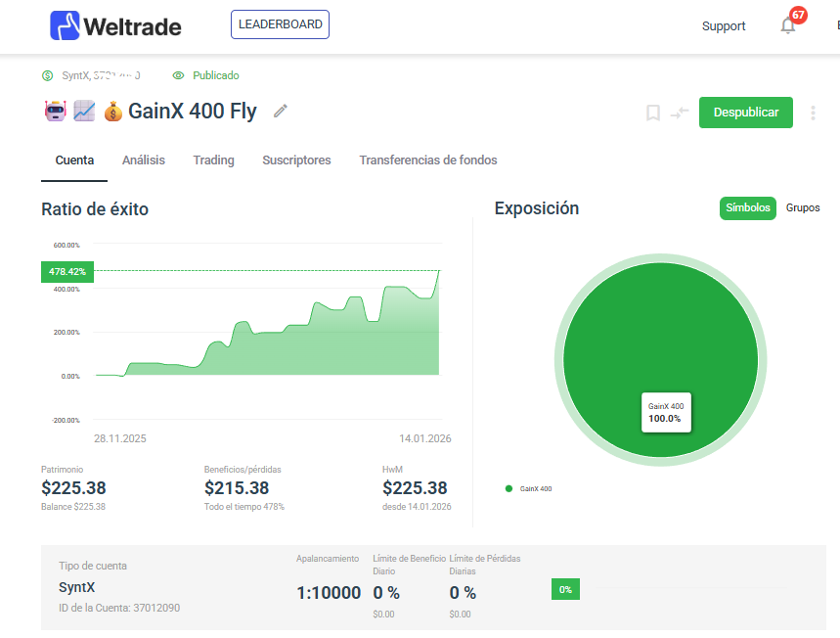Click the 478.42% chart marker label

pos(67,272)
